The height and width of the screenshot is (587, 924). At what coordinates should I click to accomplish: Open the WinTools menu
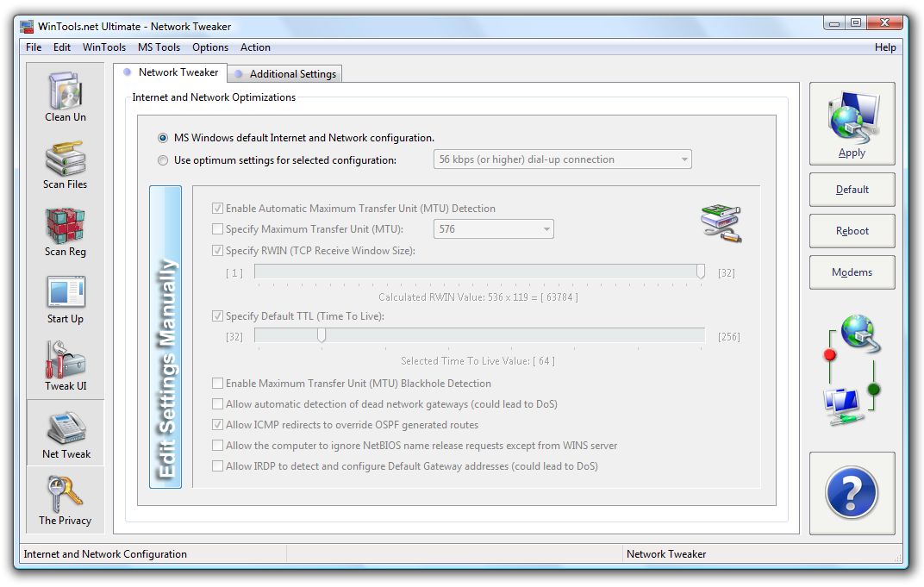(x=104, y=47)
